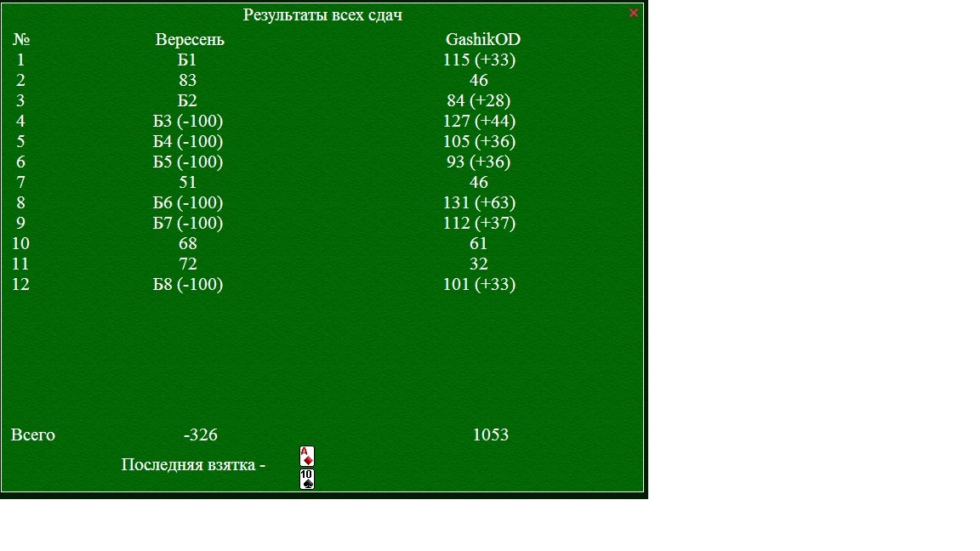Select the "1053" total for GashikOD
The image size is (980, 551).
[x=491, y=435]
